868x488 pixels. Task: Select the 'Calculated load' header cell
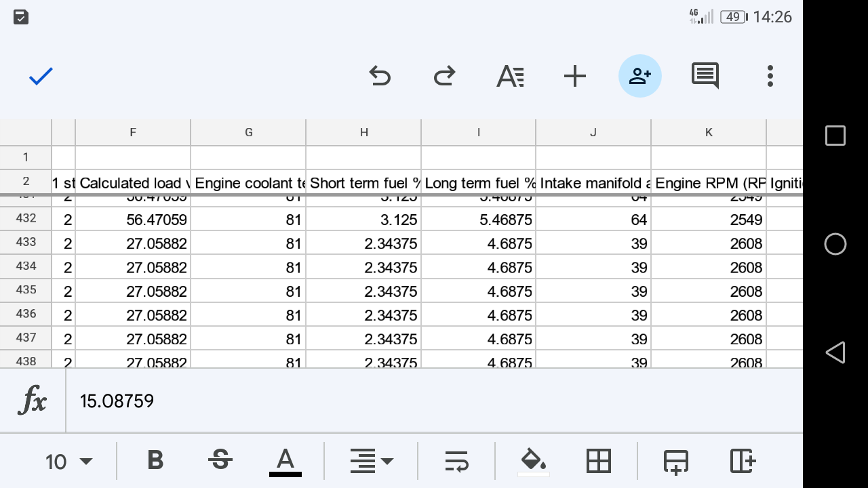click(133, 183)
